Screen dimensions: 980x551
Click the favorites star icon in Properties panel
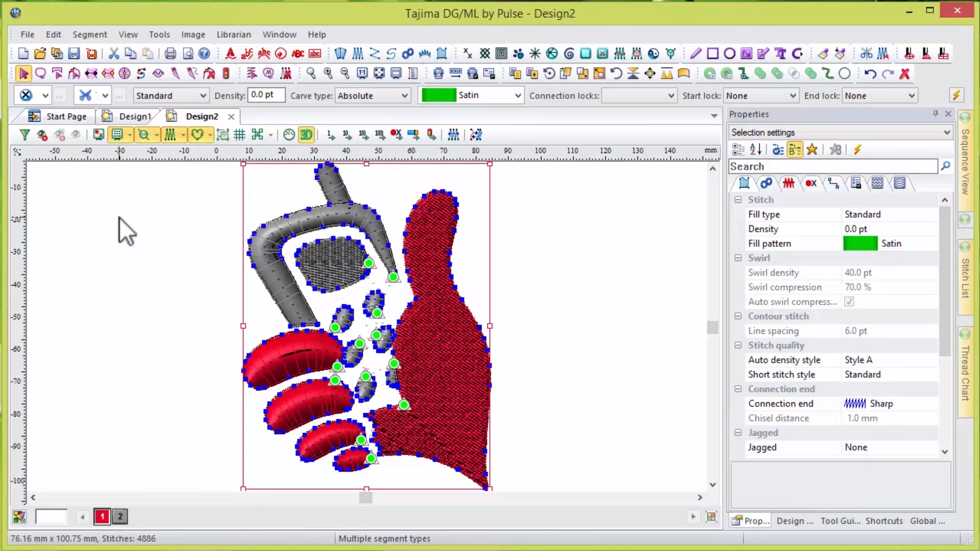click(812, 149)
